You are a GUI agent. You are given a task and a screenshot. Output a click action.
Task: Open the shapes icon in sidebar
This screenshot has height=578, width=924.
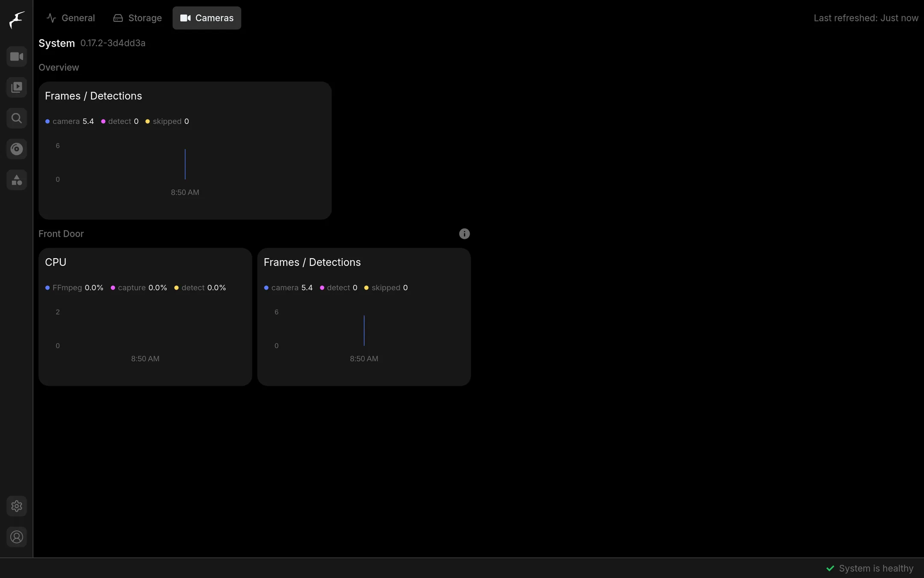(x=17, y=180)
